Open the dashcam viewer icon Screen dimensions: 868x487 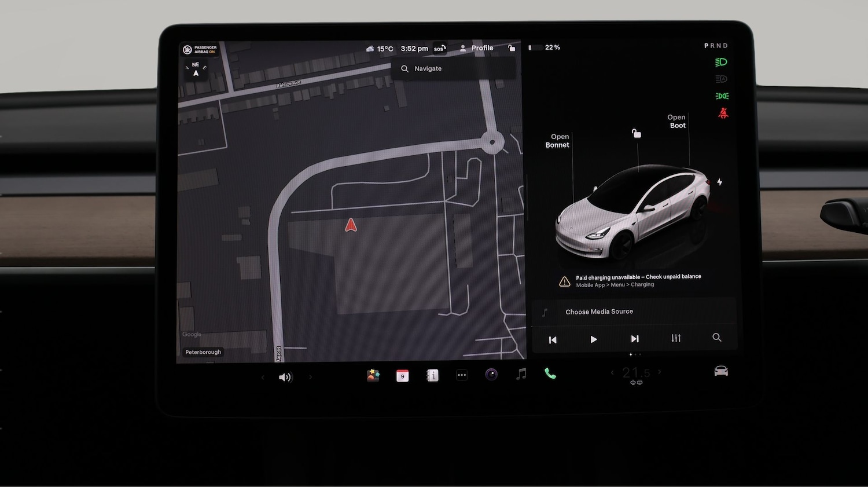[x=491, y=375]
